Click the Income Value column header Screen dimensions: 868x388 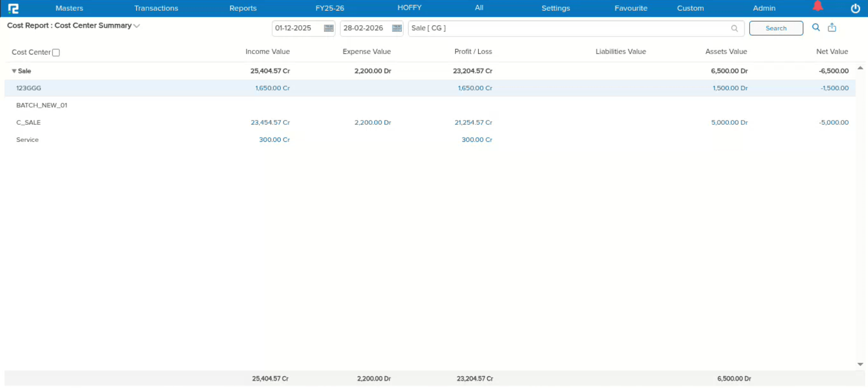click(267, 52)
